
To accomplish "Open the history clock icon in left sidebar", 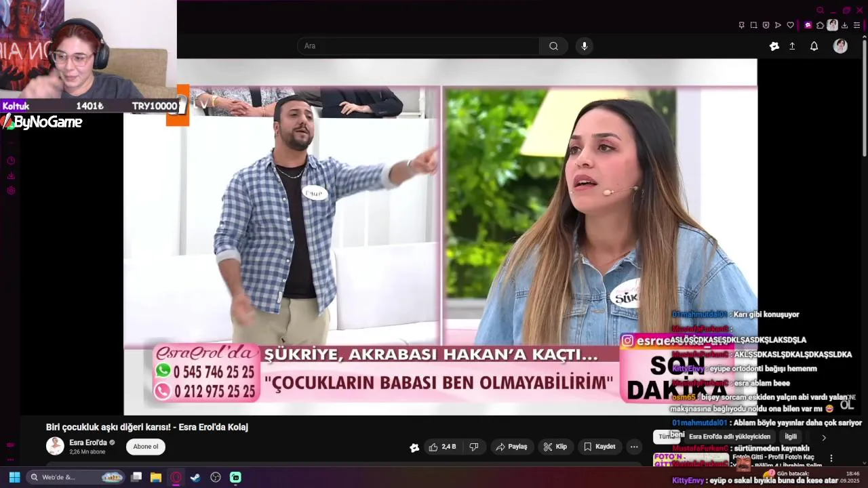I will coord(11,161).
